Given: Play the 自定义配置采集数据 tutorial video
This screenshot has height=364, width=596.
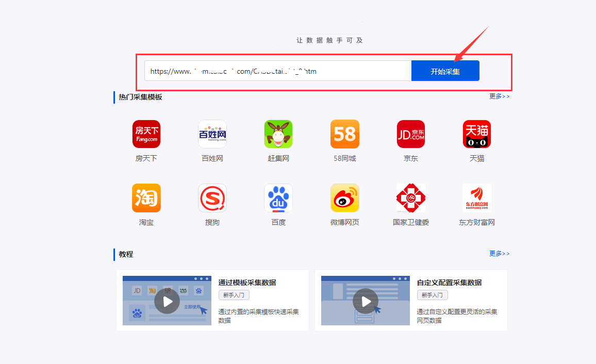Looking at the screenshot, I should 365,301.
